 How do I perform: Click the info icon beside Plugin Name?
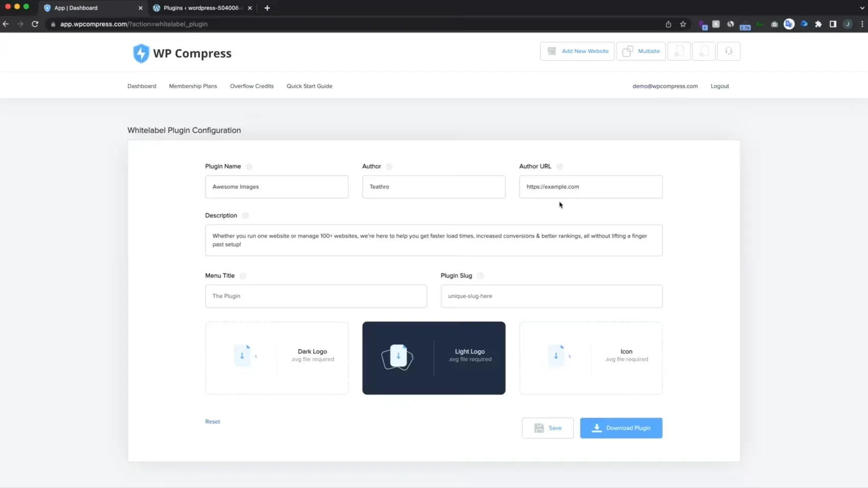click(249, 166)
